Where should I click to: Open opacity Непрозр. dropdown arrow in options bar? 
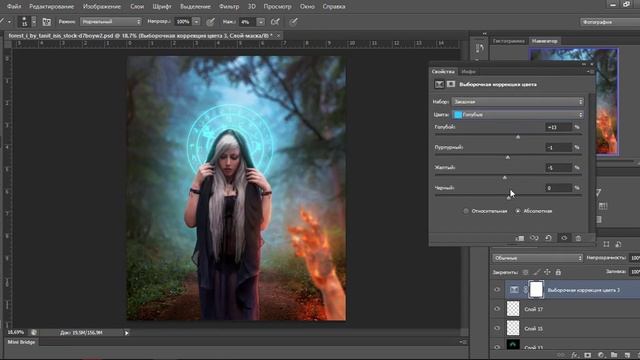point(196,22)
